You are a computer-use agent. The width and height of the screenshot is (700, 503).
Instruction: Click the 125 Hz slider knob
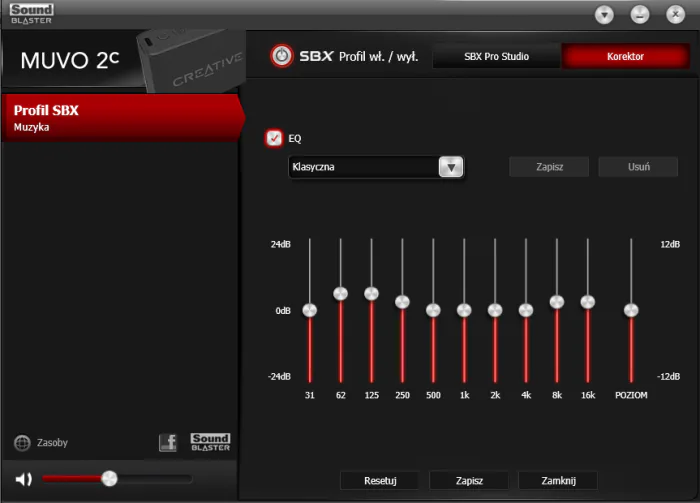click(x=371, y=294)
